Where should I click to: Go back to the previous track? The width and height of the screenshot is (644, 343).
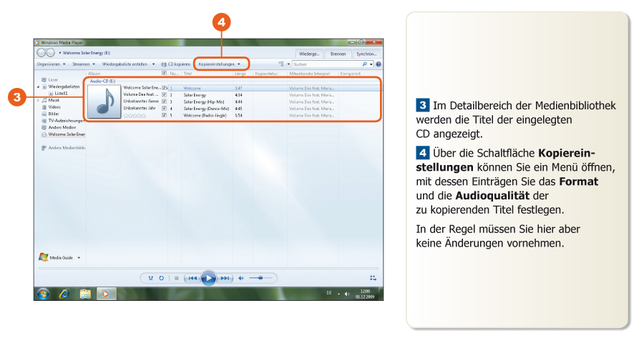[x=192, y=277]
